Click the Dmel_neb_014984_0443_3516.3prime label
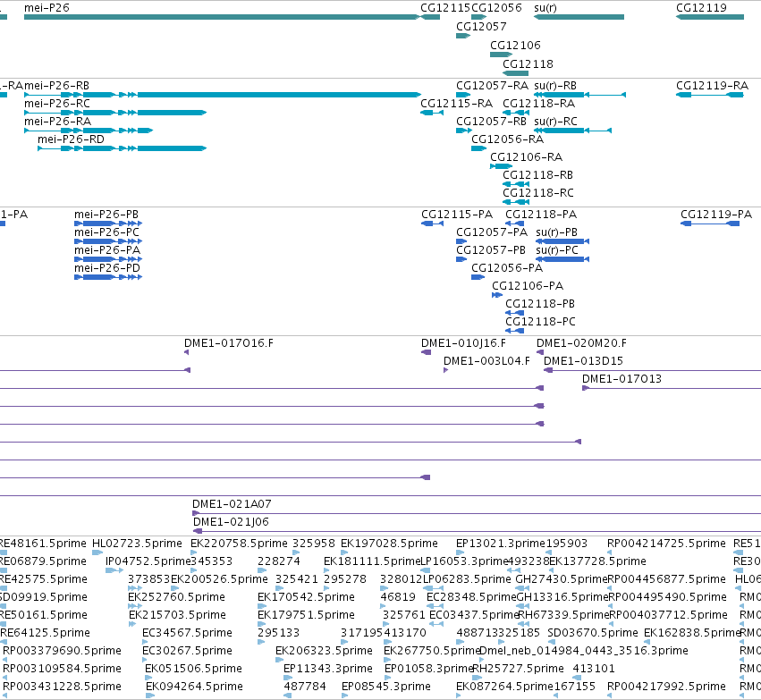The width and height of the screenshot is (761, 700). [x=584, y=651]
